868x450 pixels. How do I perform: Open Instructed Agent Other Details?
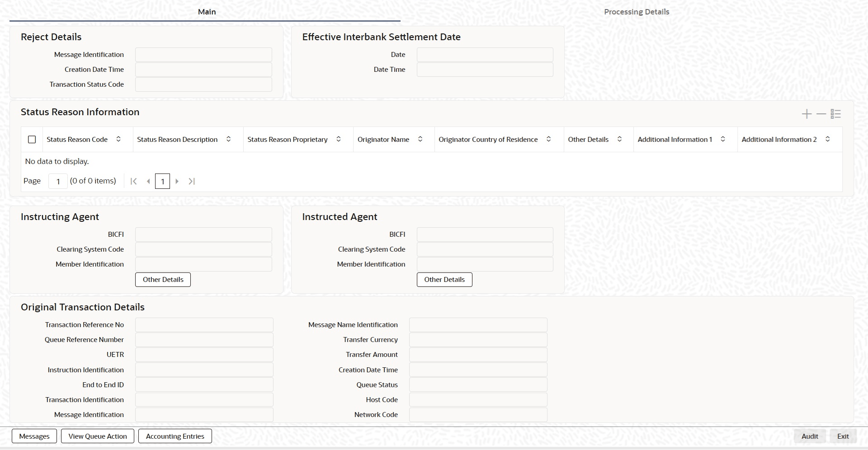(x=444, y=280)
